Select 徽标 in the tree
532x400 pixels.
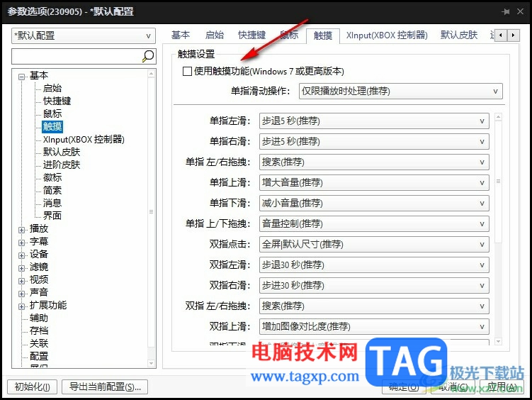[52, 177]
